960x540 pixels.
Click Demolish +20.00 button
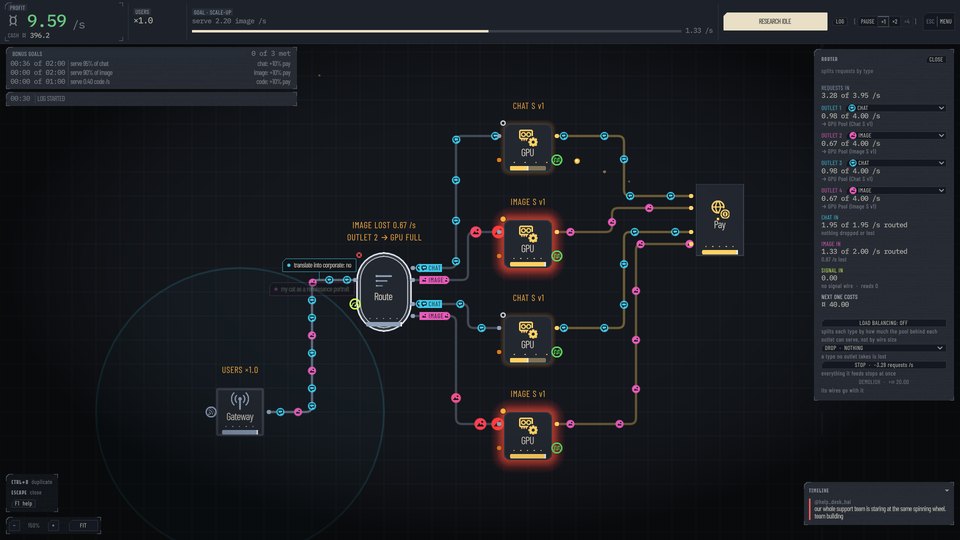coord(883,382)
